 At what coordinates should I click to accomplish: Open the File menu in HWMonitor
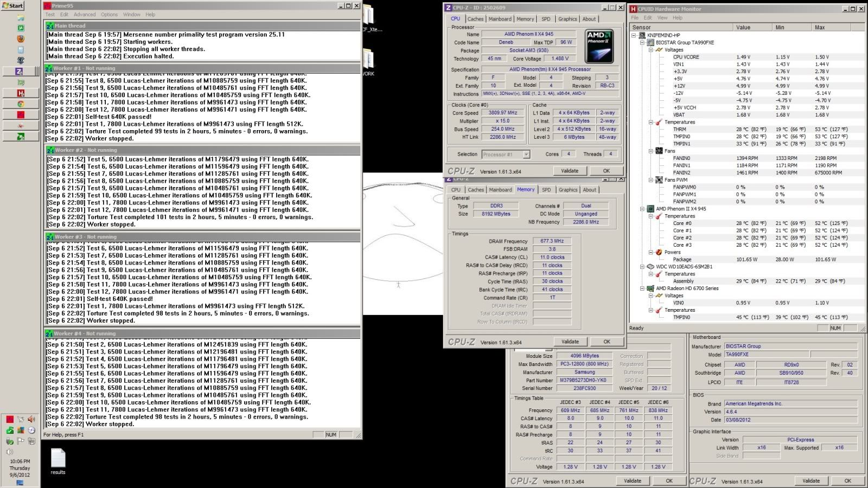635,18
